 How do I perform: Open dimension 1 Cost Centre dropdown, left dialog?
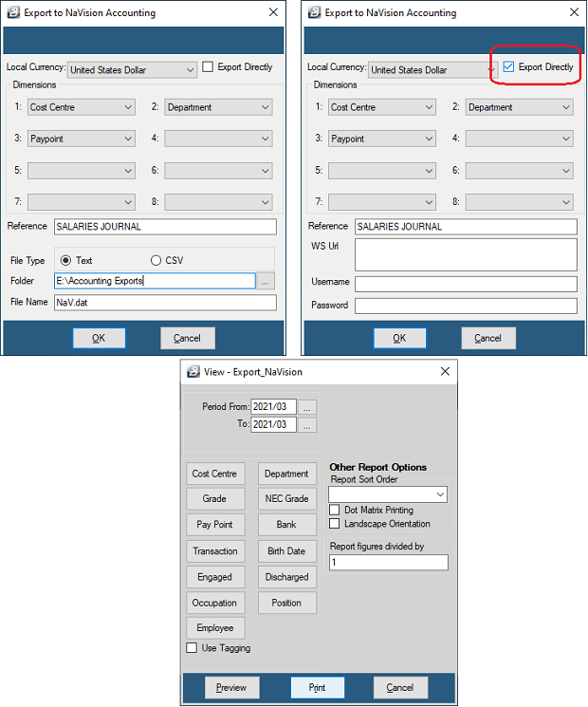82,107
